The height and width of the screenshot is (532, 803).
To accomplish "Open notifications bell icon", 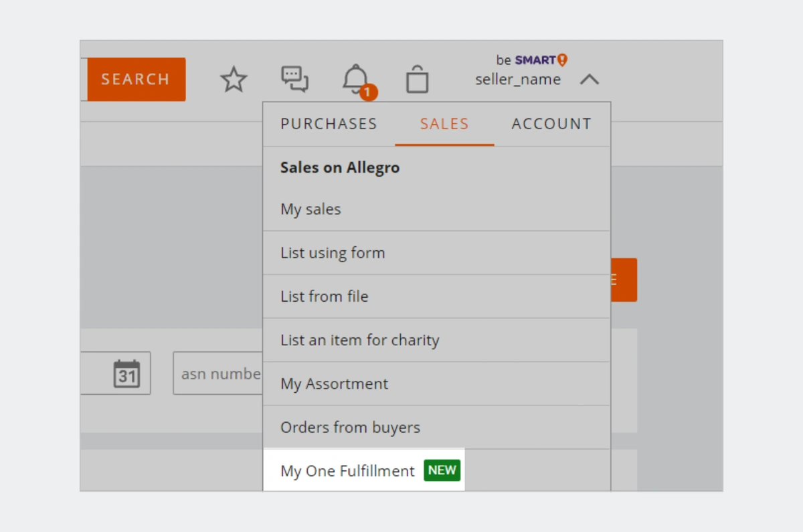I will [x=355, y=79].
